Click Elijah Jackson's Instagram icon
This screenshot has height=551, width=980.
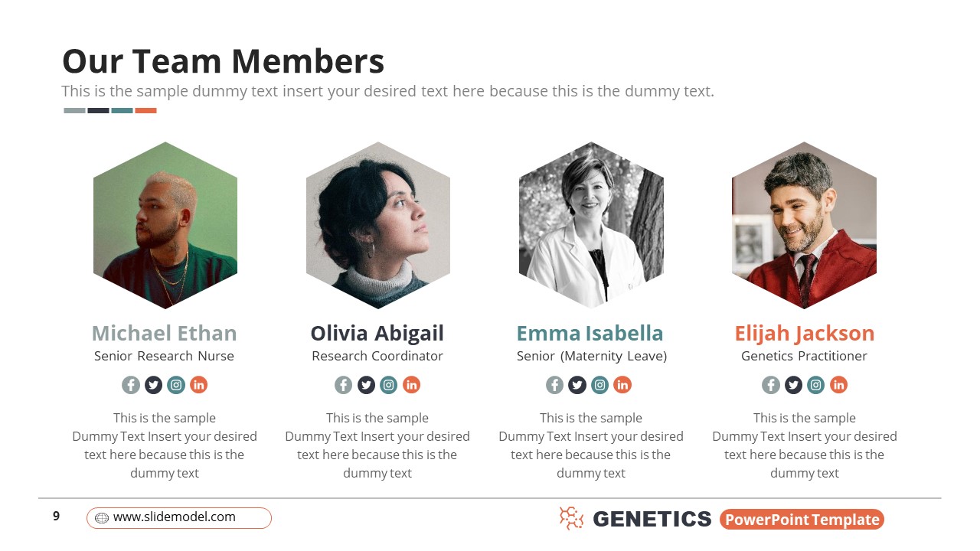pyautogui.click(x=816, y=385)
